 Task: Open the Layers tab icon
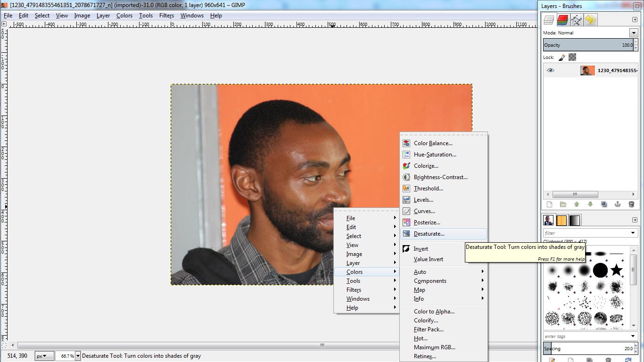click(x=549, y=20)
